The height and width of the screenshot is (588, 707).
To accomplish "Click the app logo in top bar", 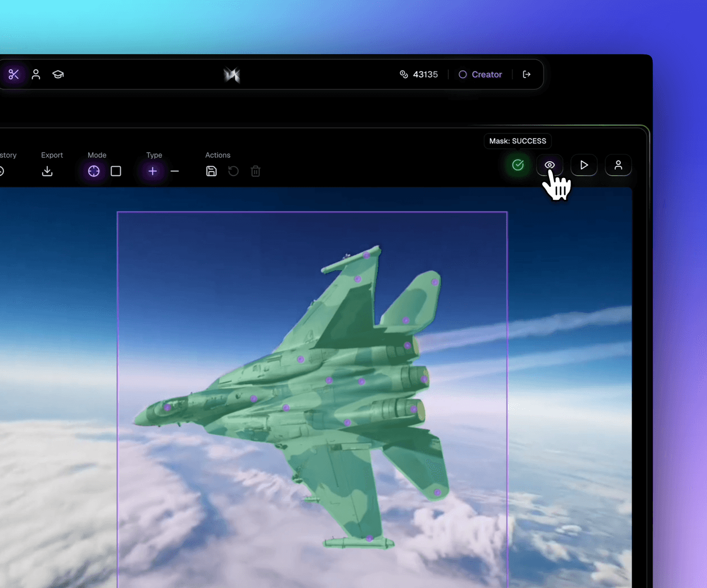I will pos(232,75).
